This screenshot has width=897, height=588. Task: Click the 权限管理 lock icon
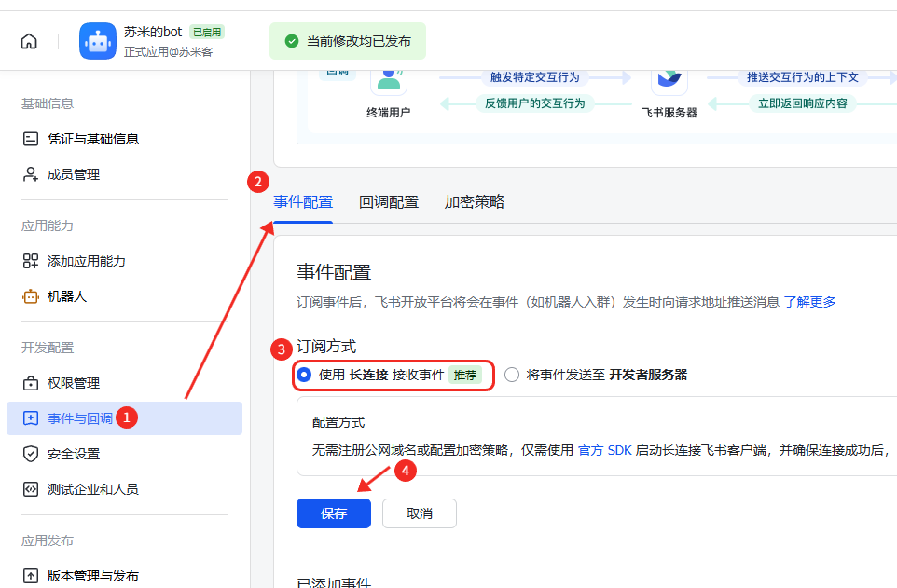(31, 383)
